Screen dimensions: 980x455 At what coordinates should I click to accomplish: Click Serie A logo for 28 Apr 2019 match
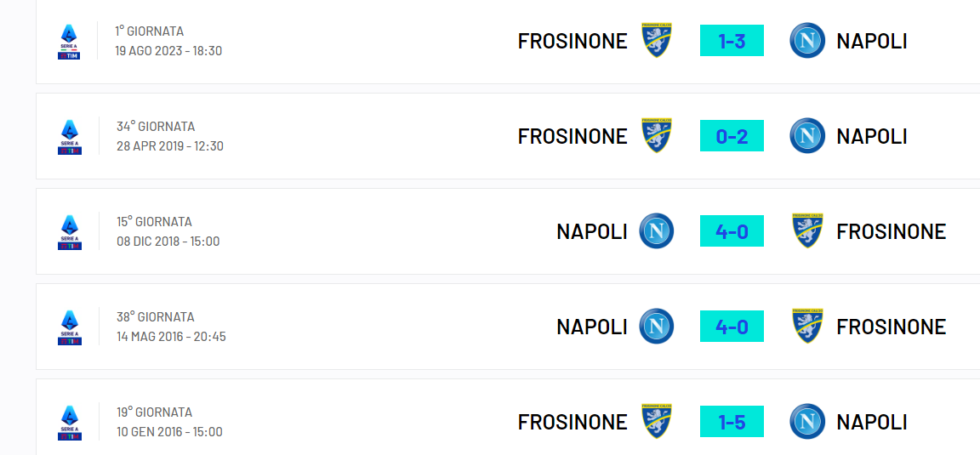70,136
